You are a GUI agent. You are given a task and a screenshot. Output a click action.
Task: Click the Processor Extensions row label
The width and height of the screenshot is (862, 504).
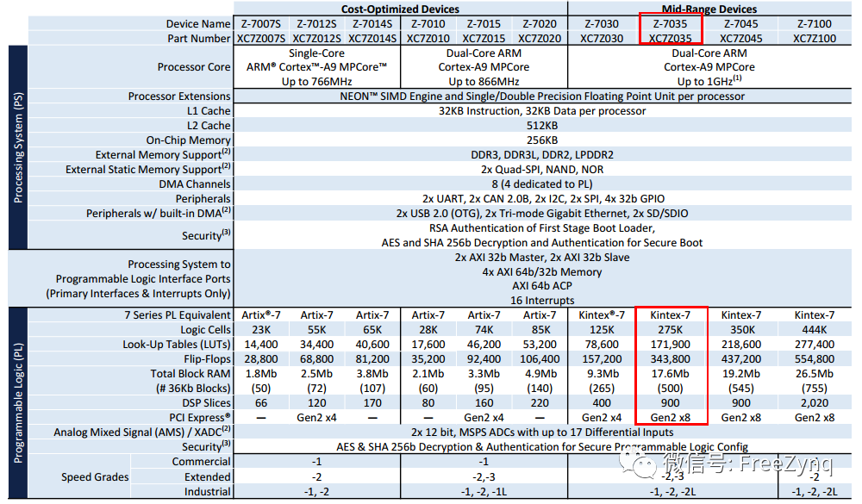(179, 96)
